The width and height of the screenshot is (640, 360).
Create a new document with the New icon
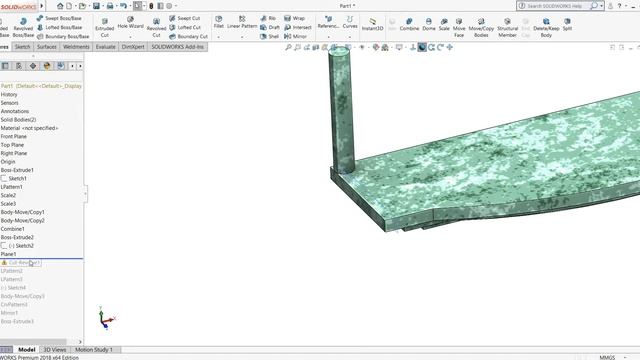(x=69, y=6)
